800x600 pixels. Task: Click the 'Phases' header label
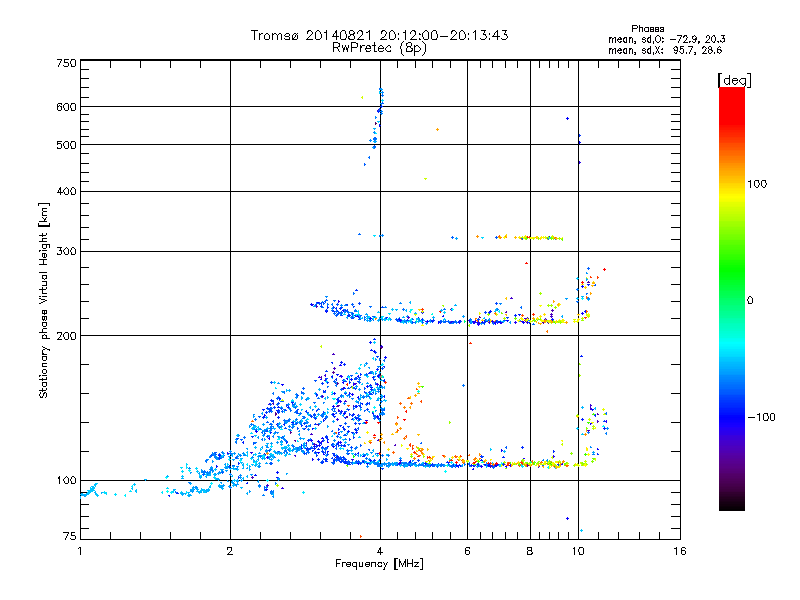pos(647,29)
